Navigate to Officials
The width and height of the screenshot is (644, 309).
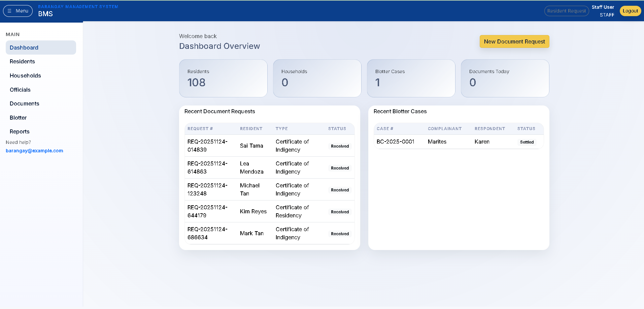pos(20,90)
